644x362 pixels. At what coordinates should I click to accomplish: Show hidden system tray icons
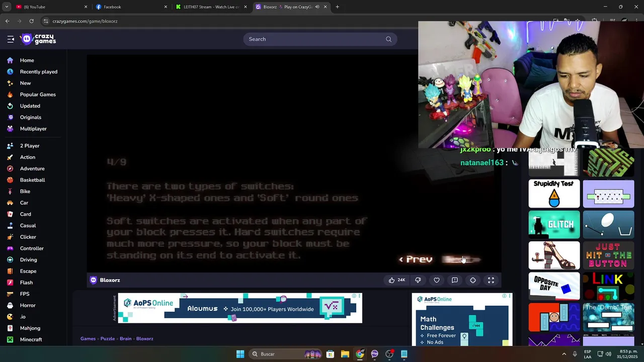pos(563,354)
